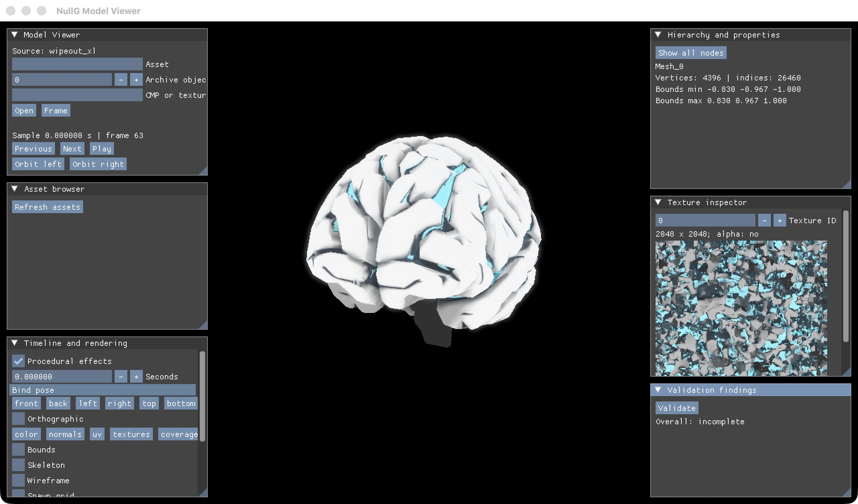
Task: Refresh assets in the Asset browser
Action: pyautogui.click(x=48, y=207)
